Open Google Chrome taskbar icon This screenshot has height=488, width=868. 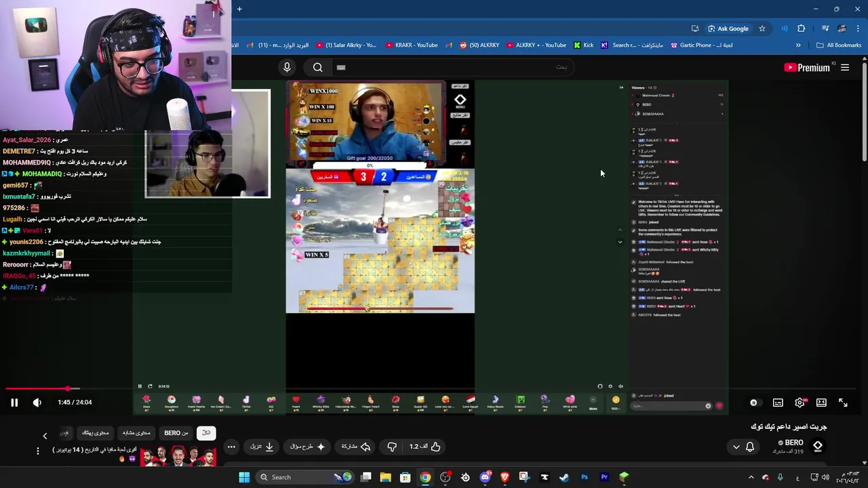pos(425,477)
